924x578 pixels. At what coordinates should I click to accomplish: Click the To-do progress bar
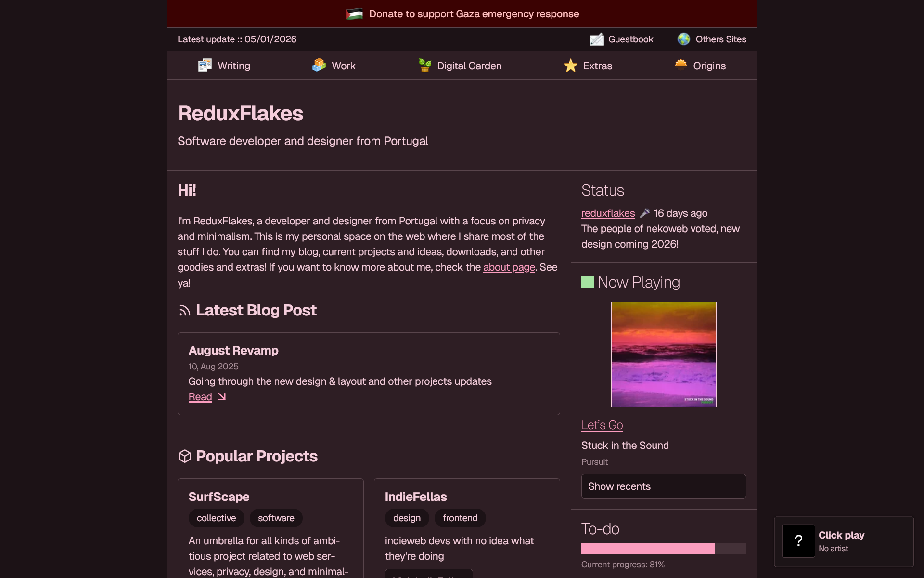tap(664, 549)
